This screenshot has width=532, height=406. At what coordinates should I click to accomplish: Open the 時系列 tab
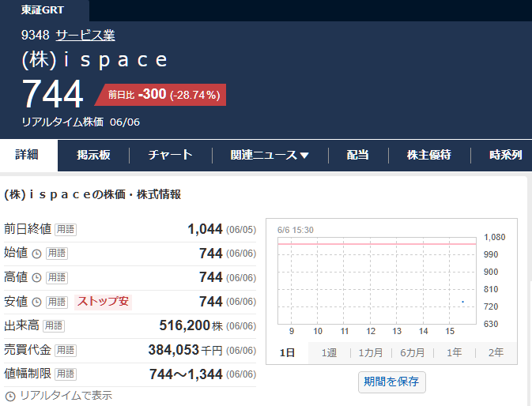pyautogui.click(x=505, y=156)
